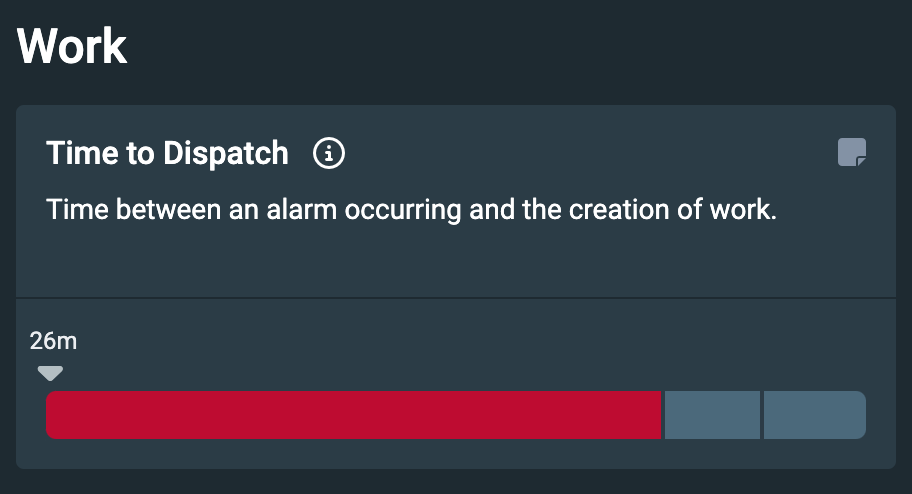Click the red segment of the progress bar
The height and width of the screenshot is (494, 912).
coord(354,415)
